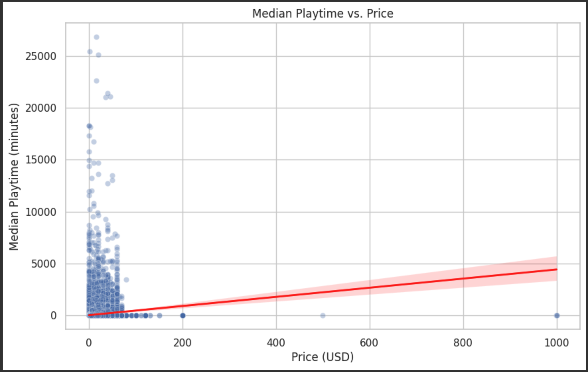Click the y-axis tick label 15000

pos(41,160)
